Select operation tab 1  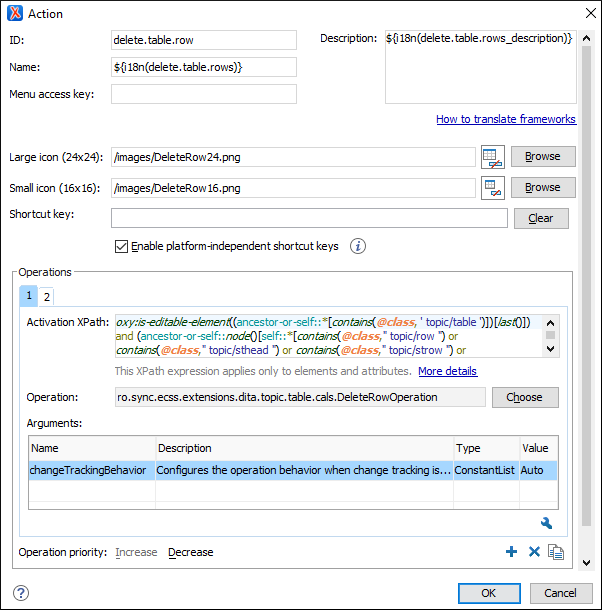[x=29, y=296]
